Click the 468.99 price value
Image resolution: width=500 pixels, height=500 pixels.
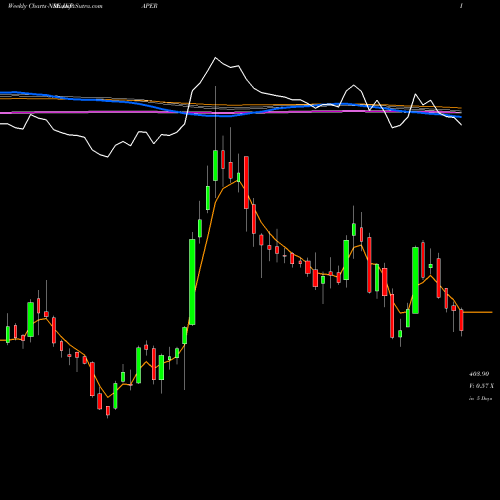pyautogui.click(x=480, y=374)
